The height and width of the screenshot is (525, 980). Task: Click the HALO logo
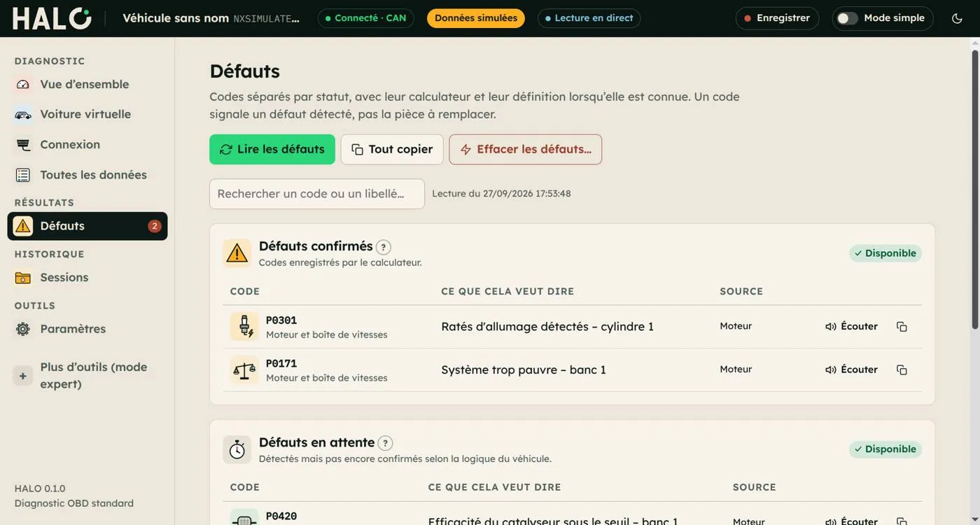(52, 18)
